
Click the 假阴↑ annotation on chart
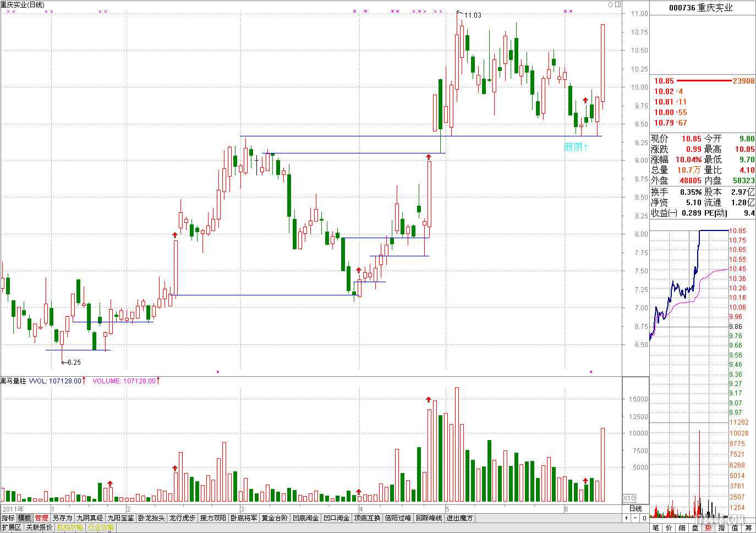[576, 147]
